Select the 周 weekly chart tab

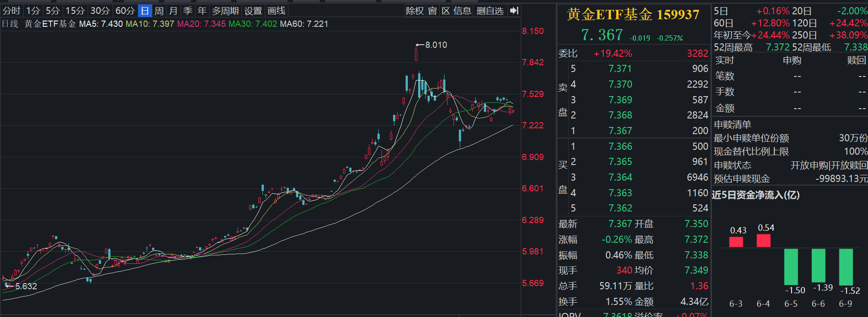point(159,11)
